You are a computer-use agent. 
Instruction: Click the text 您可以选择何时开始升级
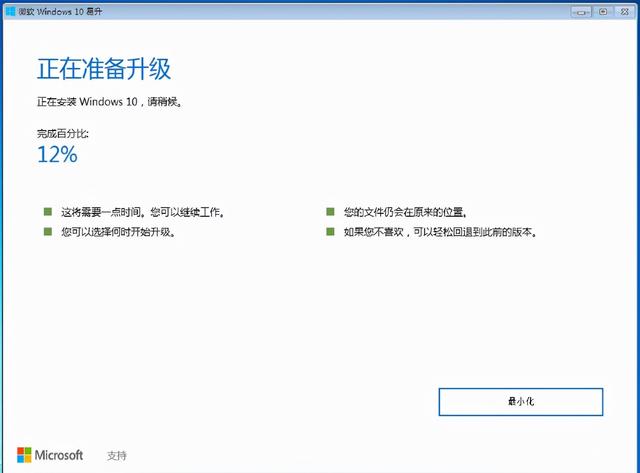pyautogui.click(x=118, y=232)
